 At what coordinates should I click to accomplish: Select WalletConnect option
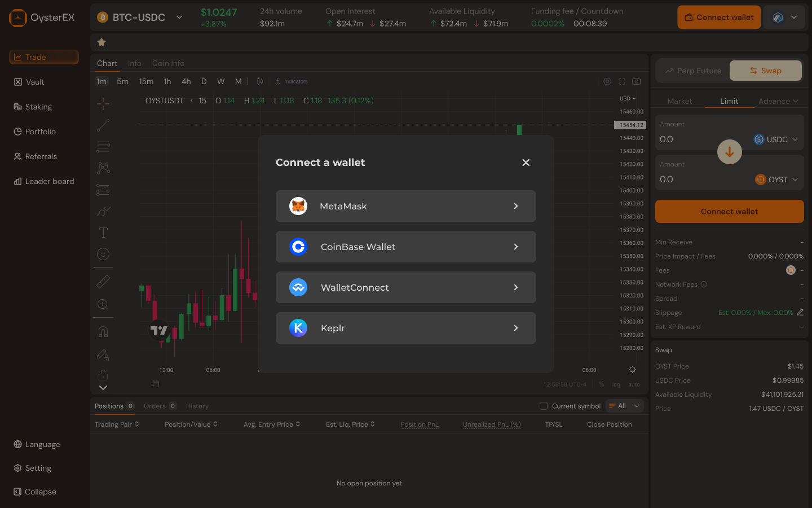pyautogui.click(x=405, y=287)
